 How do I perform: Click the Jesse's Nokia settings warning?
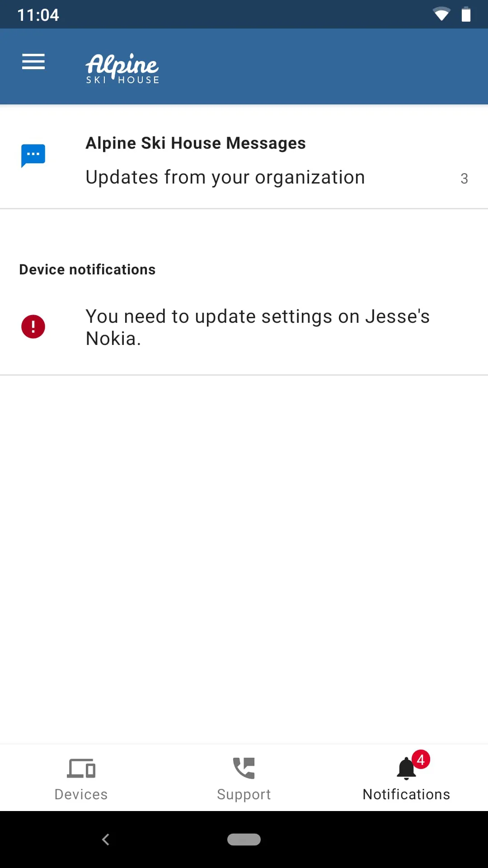pos(258,326)
